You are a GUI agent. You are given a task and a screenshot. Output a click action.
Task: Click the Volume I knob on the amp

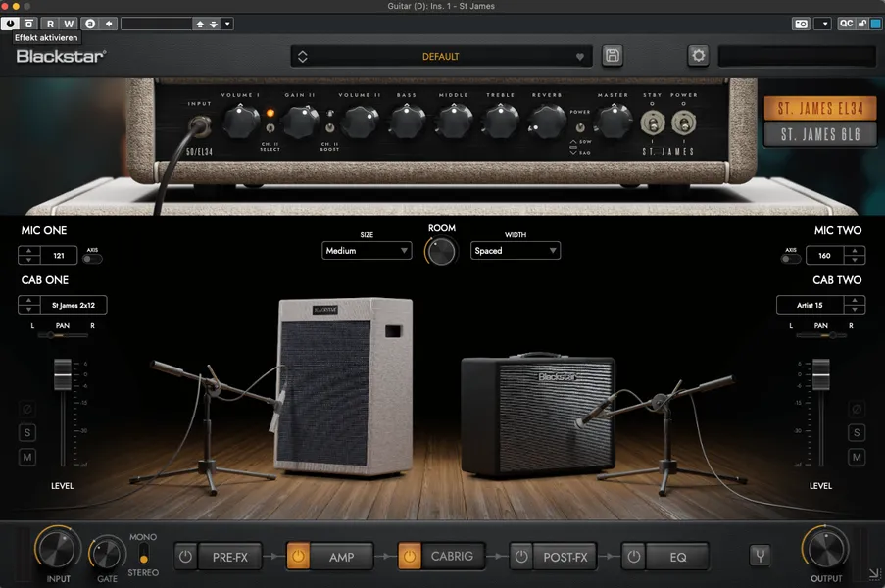pos(241,122)
